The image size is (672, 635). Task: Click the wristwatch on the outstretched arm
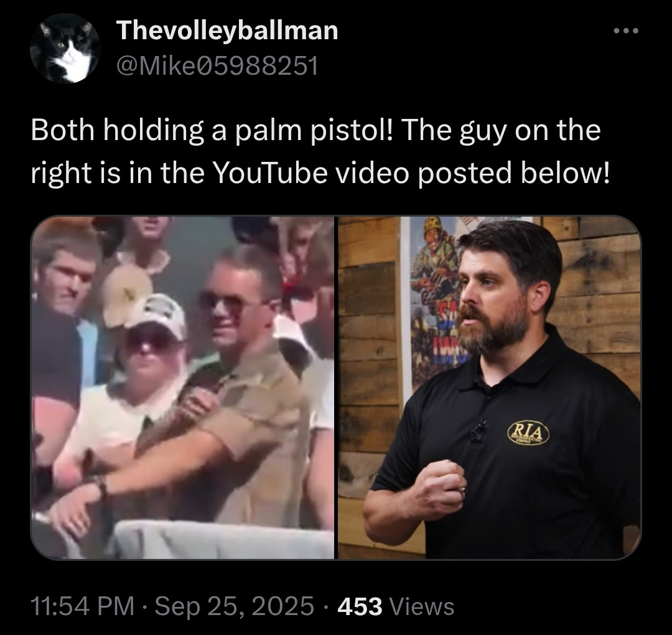click(x=101, y=487)
